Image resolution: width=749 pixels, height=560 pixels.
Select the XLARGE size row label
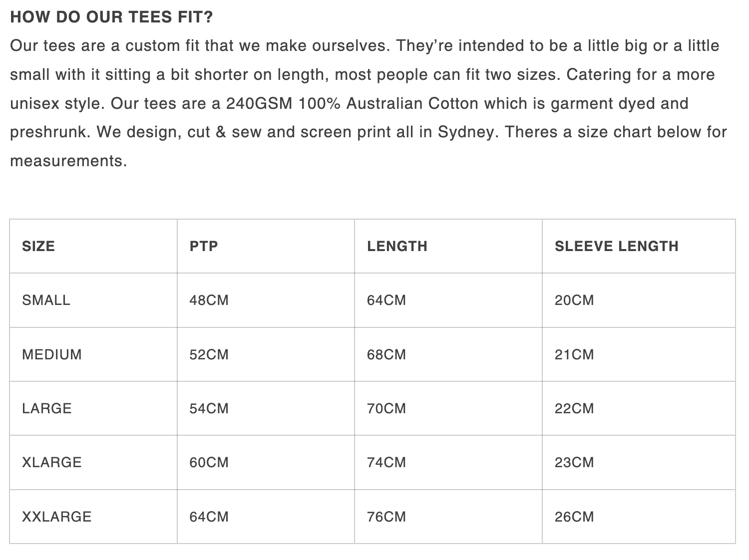(x=51, y=462)
